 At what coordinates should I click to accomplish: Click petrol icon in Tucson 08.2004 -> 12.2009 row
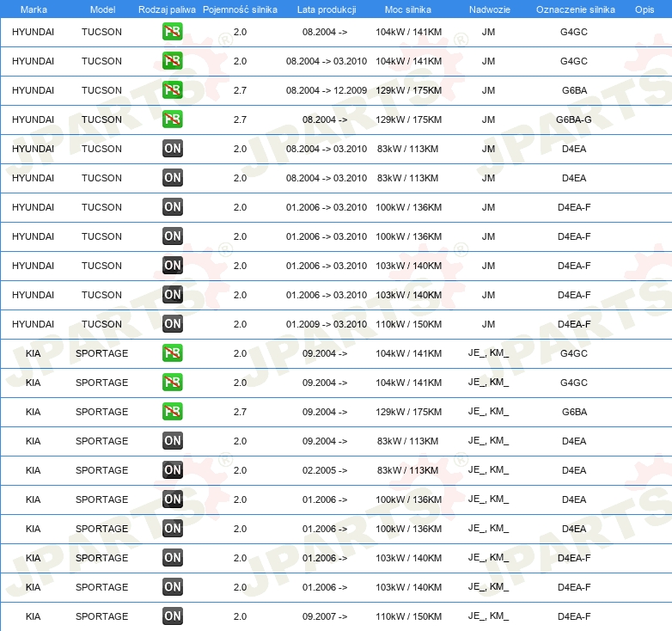pyautogui.click(x=172, y=90)
